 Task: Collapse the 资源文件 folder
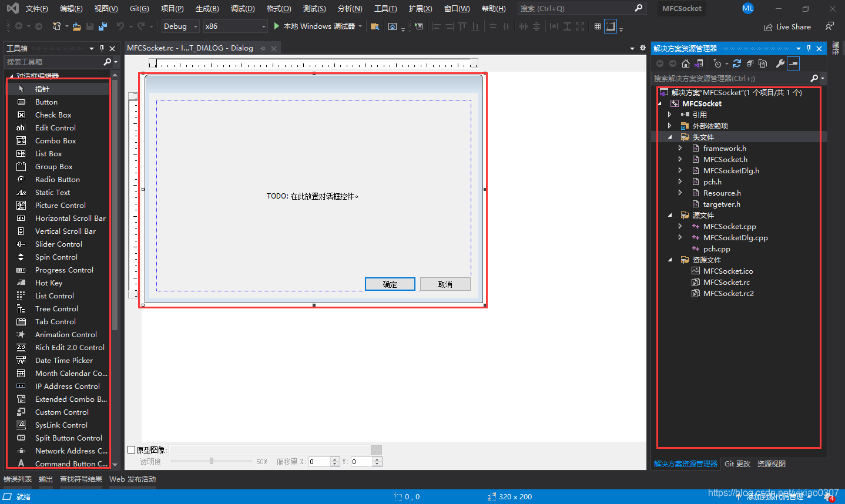click(670, 260)
